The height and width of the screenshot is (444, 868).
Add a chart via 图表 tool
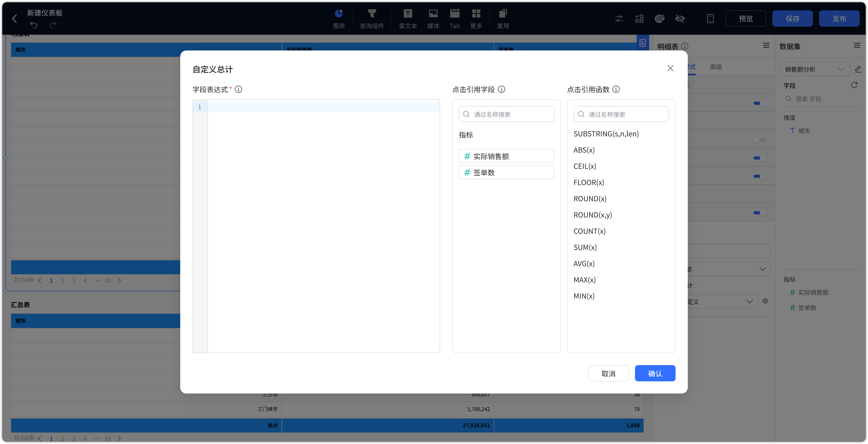pyautogui.click(x=339, y=19)
